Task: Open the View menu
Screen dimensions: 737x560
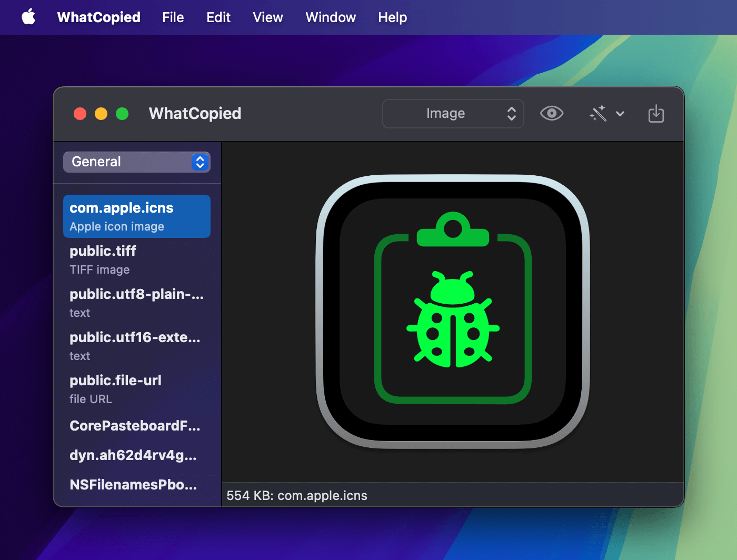Action: (268, 17)
